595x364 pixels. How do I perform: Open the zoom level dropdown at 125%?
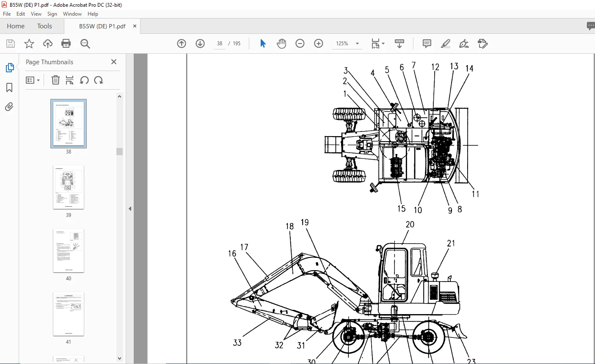tap(357, 44)
